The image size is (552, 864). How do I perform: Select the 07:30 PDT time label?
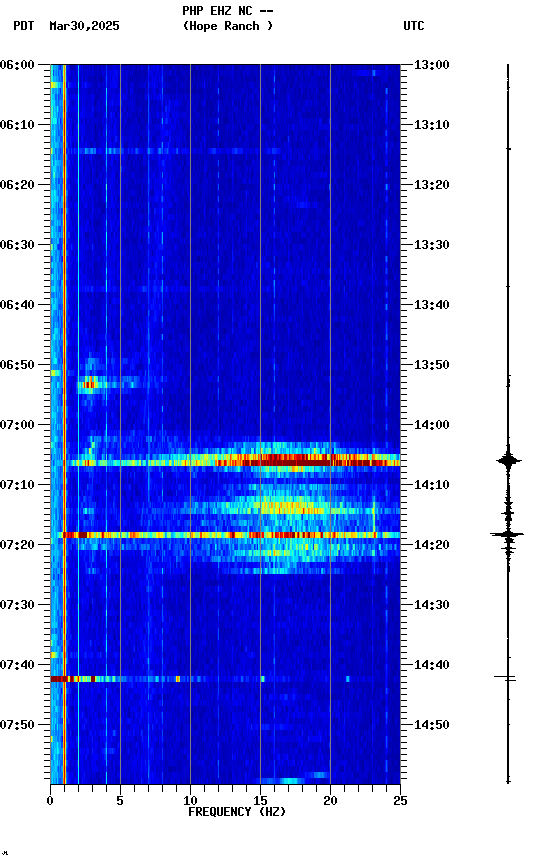click(x=17, y=606)
